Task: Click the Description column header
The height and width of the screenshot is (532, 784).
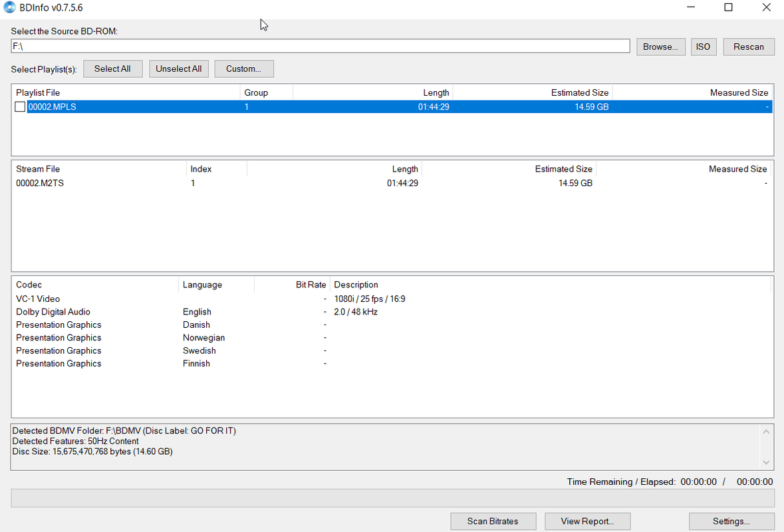Action: [x=550, y=285]
